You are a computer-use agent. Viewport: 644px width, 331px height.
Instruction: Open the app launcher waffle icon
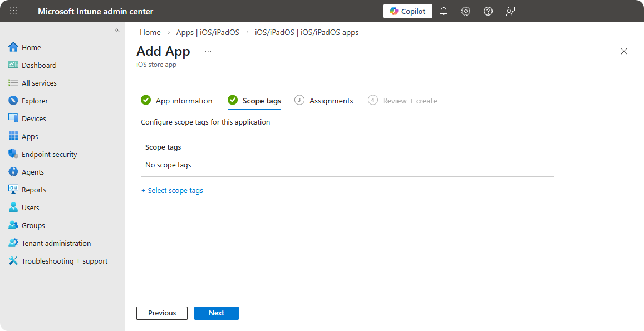13,11
